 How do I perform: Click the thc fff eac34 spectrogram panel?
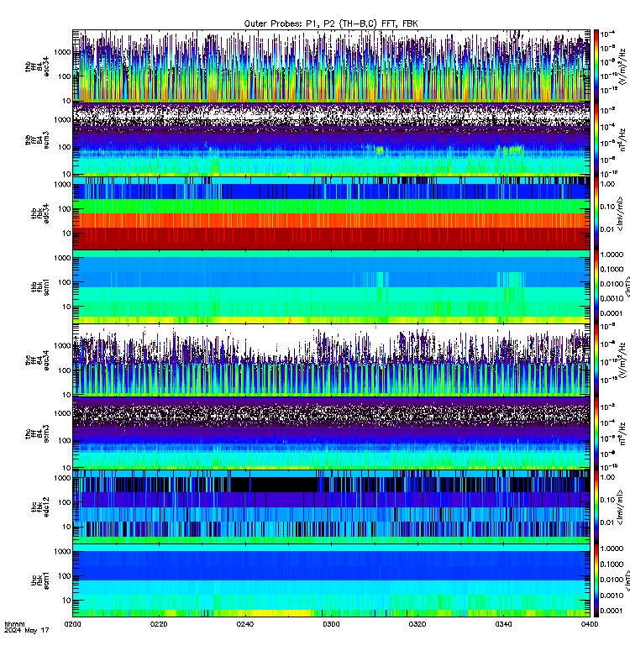[x=331, y=360]
